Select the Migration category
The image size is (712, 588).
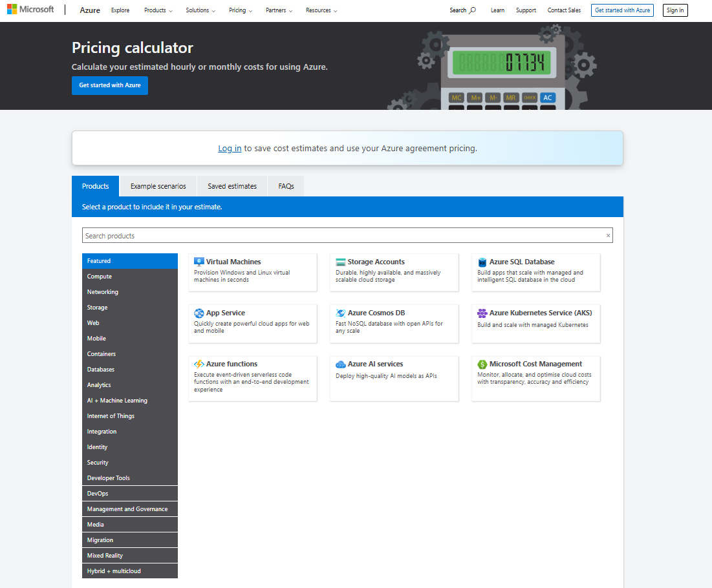tap(130, 540)
